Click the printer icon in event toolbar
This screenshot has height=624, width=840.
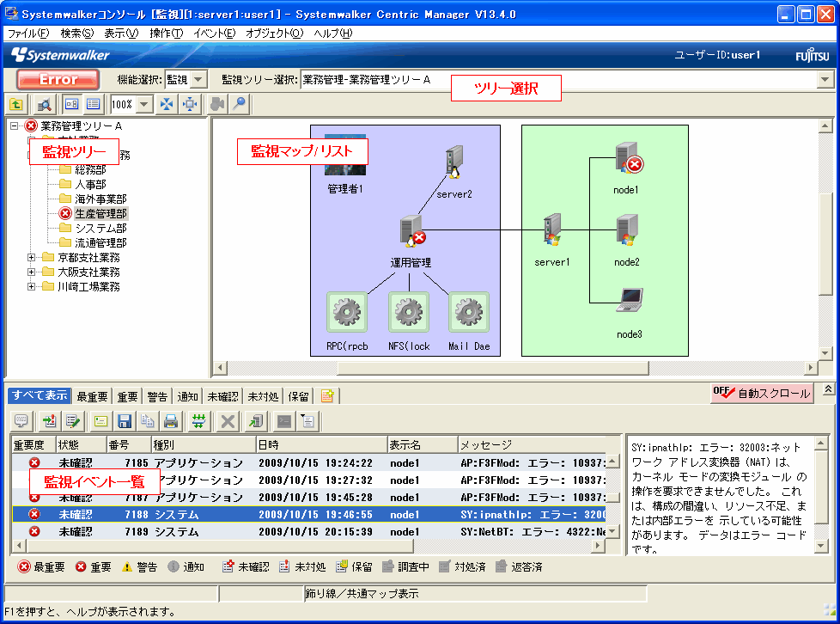pos(171,421)
